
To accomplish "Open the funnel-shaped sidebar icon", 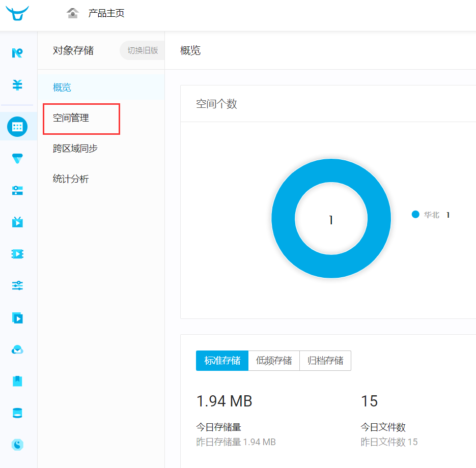I will tap(17, 158).
